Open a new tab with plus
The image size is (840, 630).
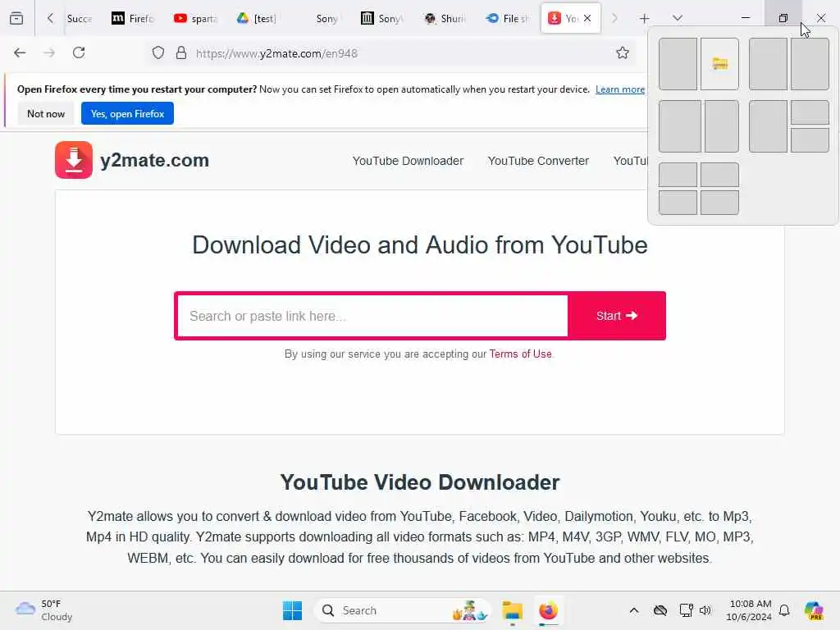[x=645, y=19]
